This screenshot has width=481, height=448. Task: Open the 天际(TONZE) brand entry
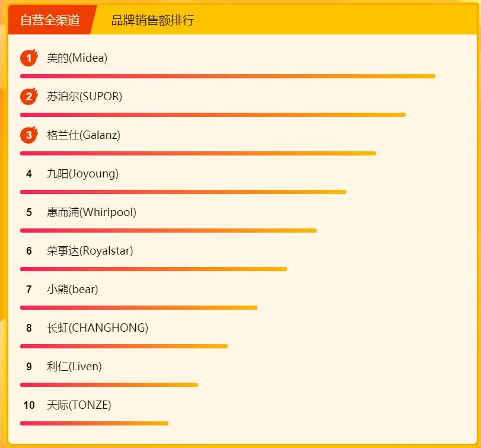79,405
